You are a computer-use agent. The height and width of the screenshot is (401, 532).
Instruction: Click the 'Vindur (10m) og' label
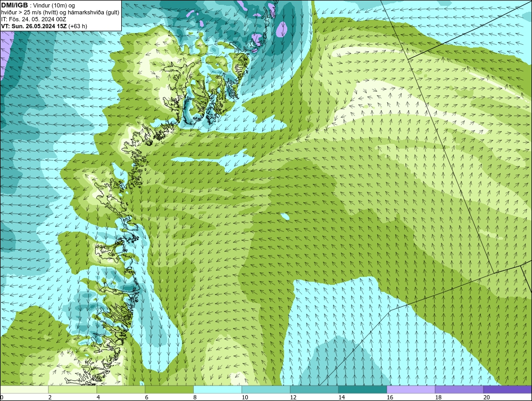coord(54,5)
